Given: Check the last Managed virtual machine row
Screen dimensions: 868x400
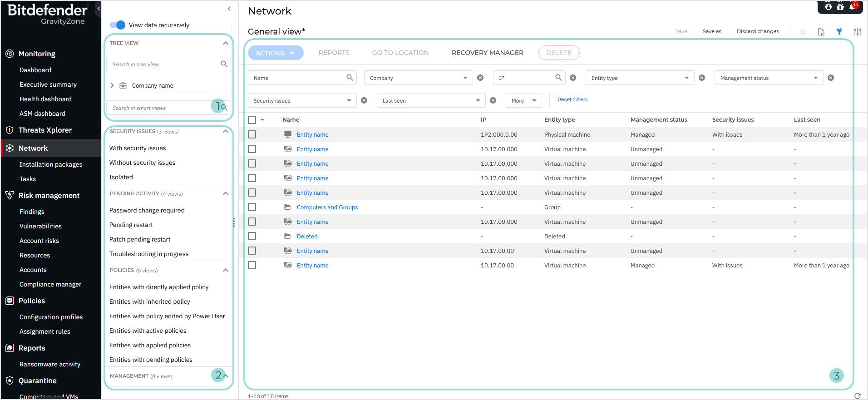Looking at the screenshot, I should click(x=252, y=265).
